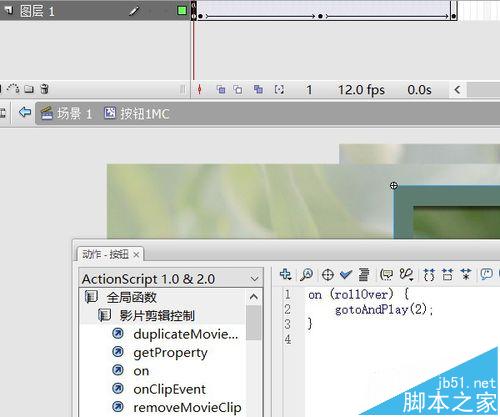Expand all collapsed code
This screenshot has height=417, width=500.
pyautogui.click(x=466, y=275)
